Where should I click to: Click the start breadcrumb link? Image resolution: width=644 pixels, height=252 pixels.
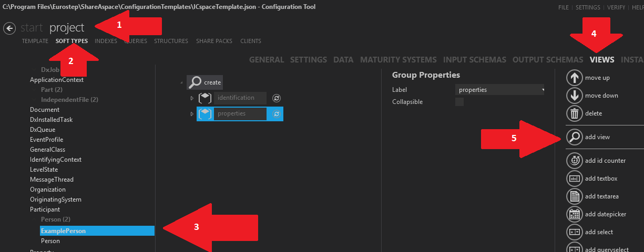click(x=32, y=28)
